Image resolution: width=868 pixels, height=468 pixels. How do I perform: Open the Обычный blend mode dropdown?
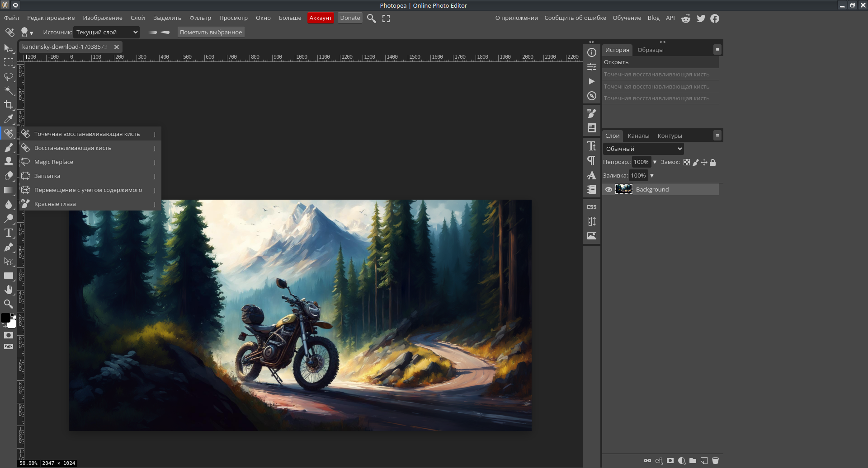click(643, 149)
